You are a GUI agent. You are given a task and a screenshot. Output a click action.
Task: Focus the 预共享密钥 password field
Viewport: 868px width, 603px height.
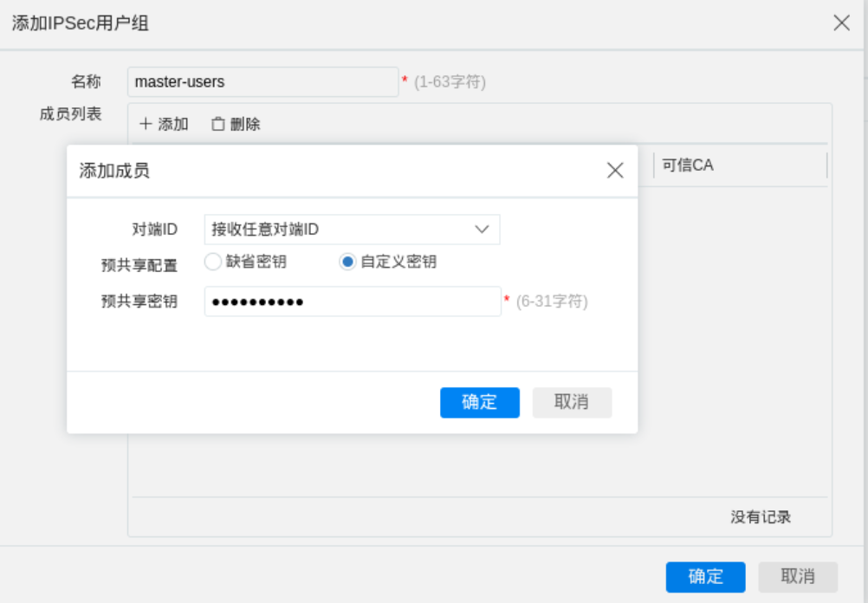(x=353, y=301)
